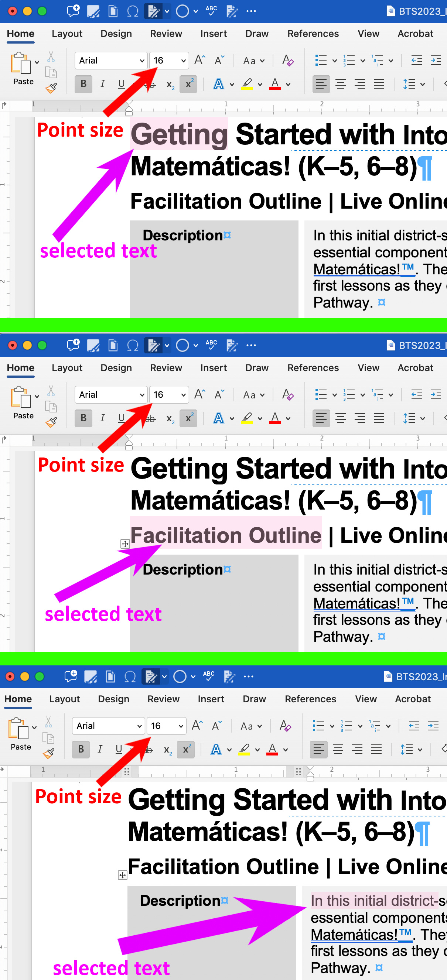The width and height of the screenshot is (447, 980).
Task: Toggle Bold in middle window ribbon
Action: (83, 418)
